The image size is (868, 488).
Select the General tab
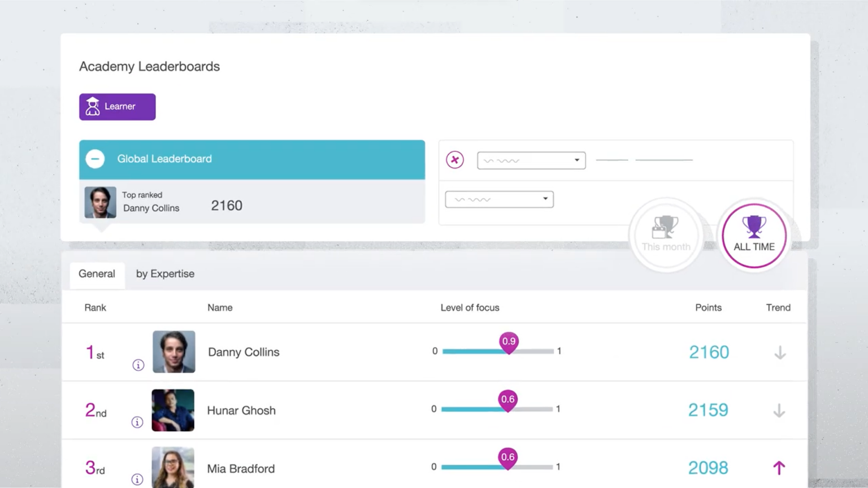pos(97,274)
